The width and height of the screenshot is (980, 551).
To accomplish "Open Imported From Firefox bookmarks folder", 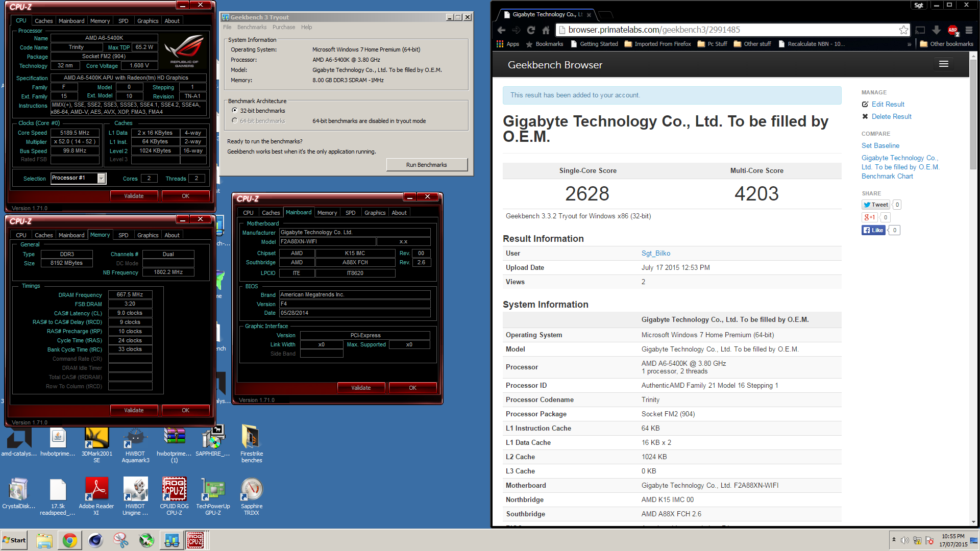I will (657, 44).
